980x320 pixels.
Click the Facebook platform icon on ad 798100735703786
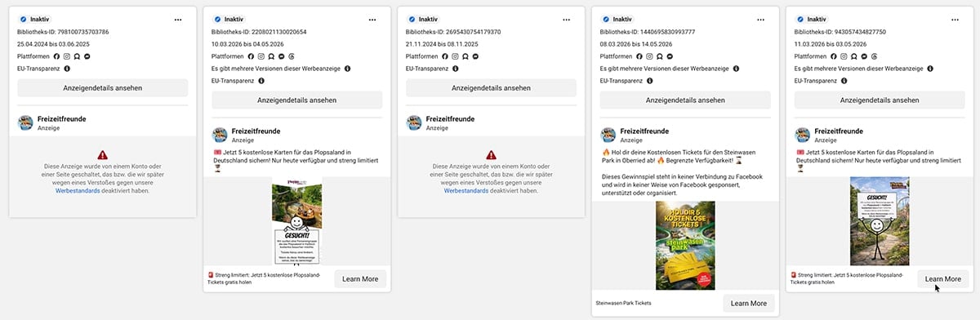point(57,56)
